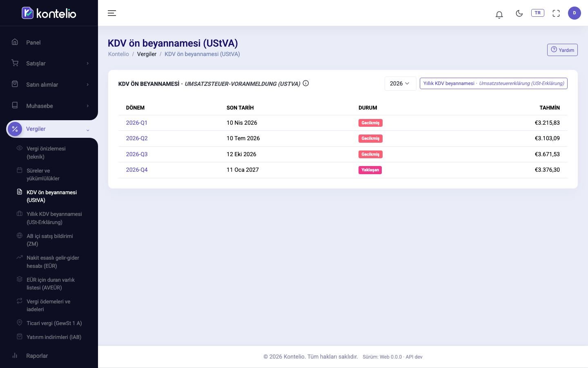Click due date 10 Tem 2026
Screen dimensions: 588x368
(243, 138)
